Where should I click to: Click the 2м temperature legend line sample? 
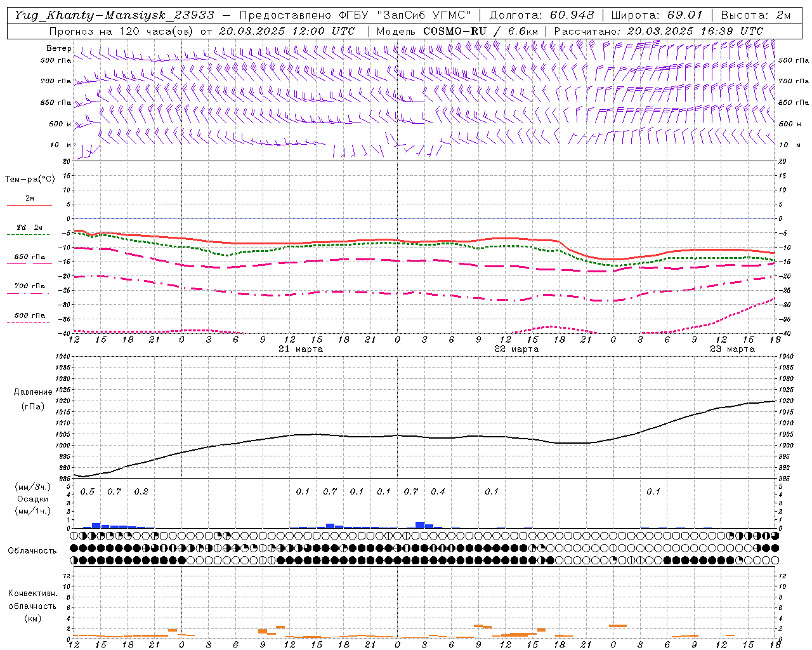click(x=29, y=206)
